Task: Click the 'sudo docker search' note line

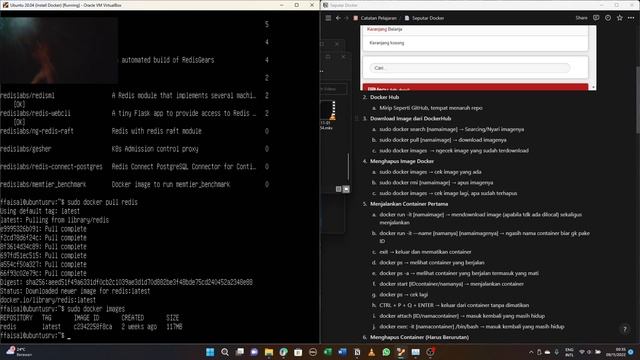Action: click(x=451, y=129)
